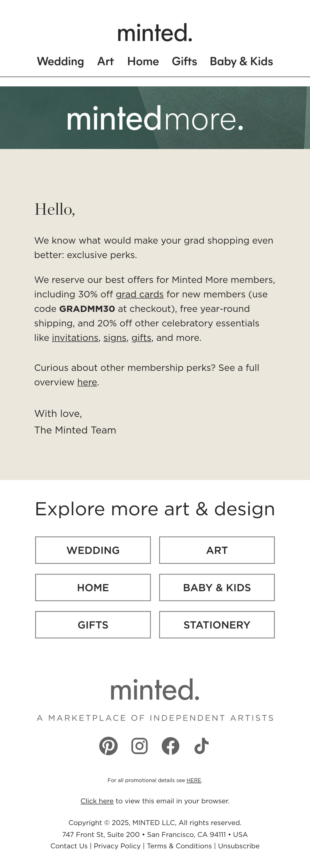Click the minted logo at top
Image resolution: width=310 pixels, height=868 pixels.
click(x=155, y=33)
